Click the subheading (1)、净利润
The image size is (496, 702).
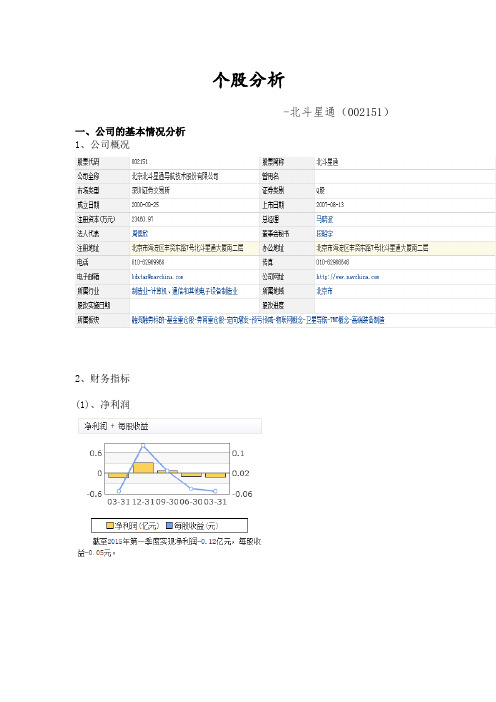pos(103,405)
